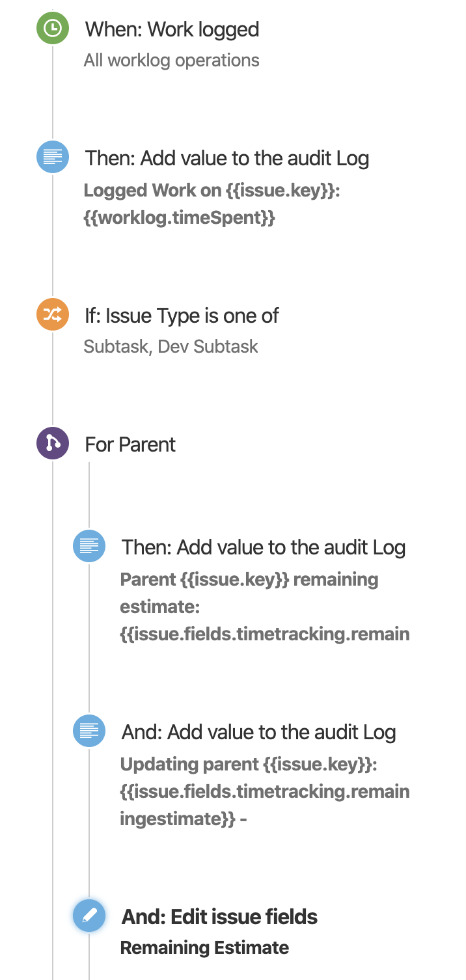The height and width of the screenshot is (980, 466).
Task: Open the branch's first audit log action
Action: [x=263, y=547]
